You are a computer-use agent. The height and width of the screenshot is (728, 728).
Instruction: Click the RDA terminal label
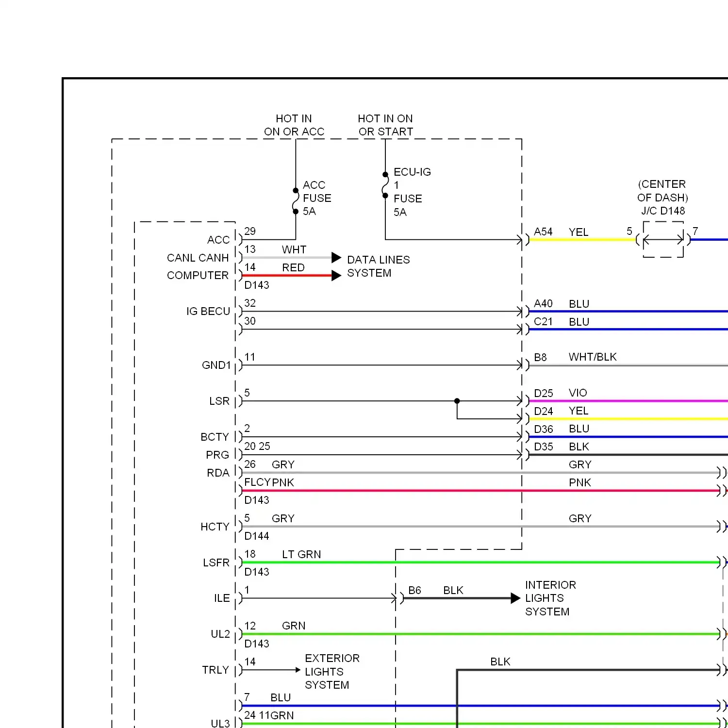(x=218, y=473)
